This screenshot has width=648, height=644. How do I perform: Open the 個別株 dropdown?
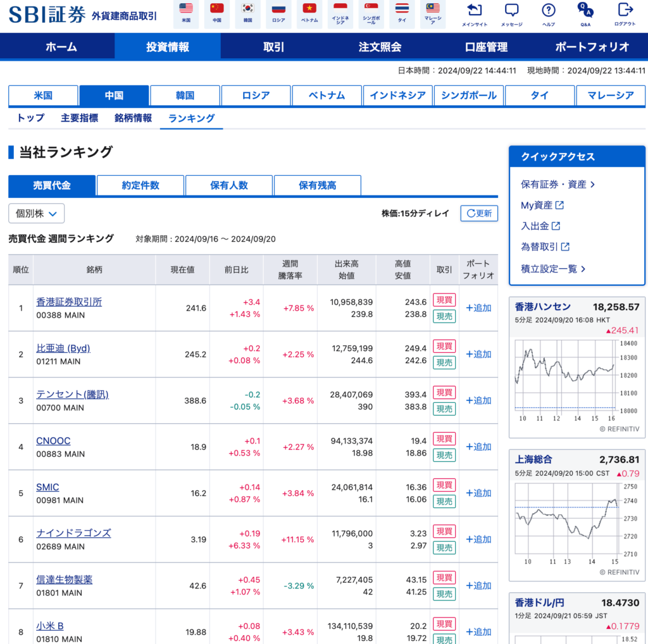[x=36, y=214]
